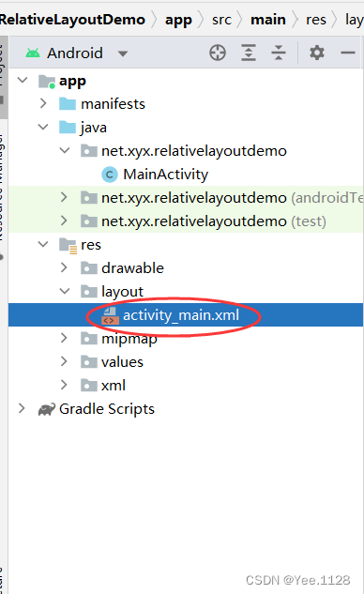Hide the project tool window with the minus icon

(x=348, y=53)
